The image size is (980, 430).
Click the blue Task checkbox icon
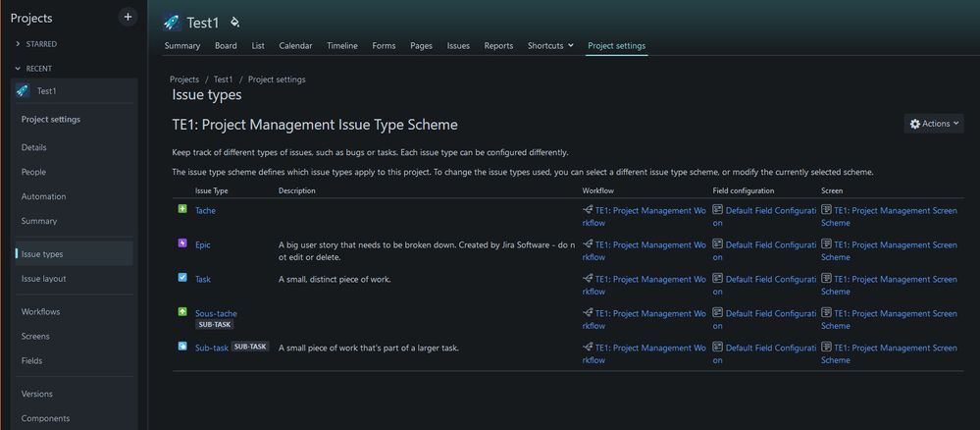coord(182,279)
